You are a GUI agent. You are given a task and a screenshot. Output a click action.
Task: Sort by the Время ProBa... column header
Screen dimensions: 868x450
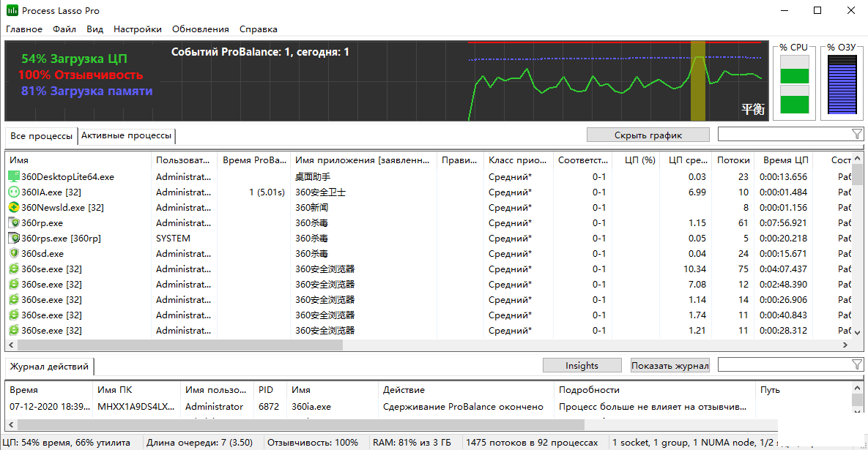pyautogui.click(x=254, y=160)
